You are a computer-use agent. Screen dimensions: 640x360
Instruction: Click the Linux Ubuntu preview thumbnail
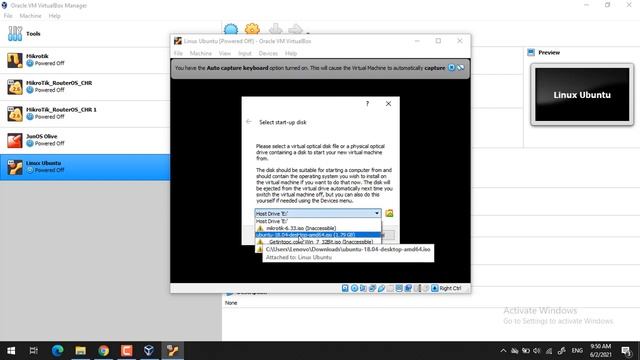582,95
